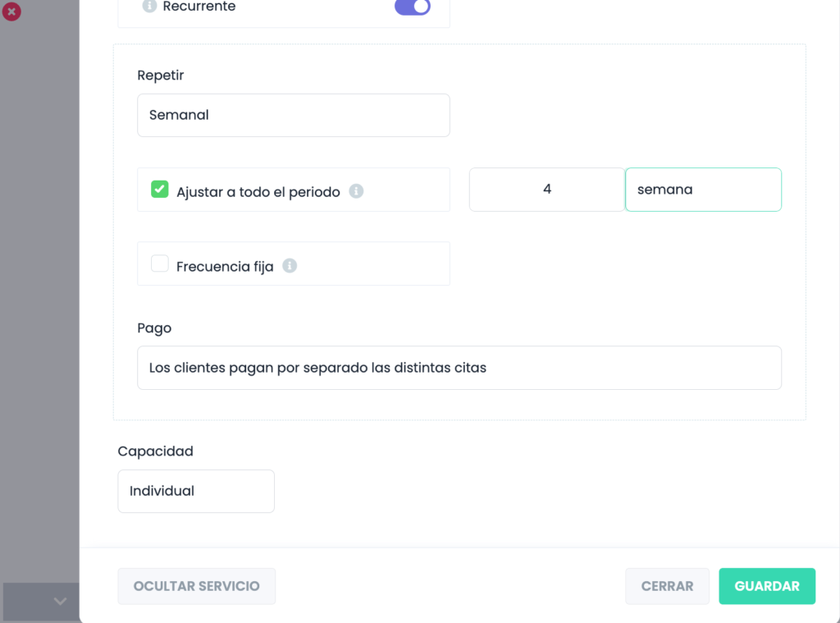
Task: Click the Recurrente label text
Action: tap(200, 7)
